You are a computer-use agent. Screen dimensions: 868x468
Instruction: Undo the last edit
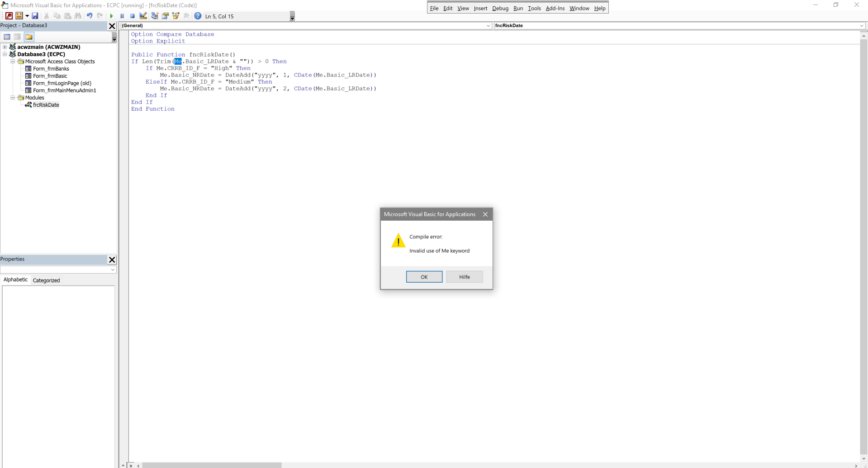point(90,16)
